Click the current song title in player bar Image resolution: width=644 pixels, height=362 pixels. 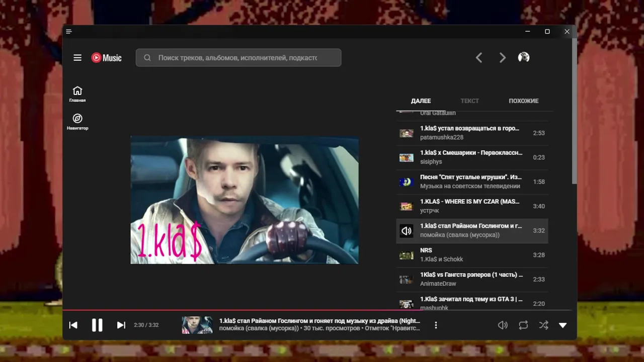point(319,321)
